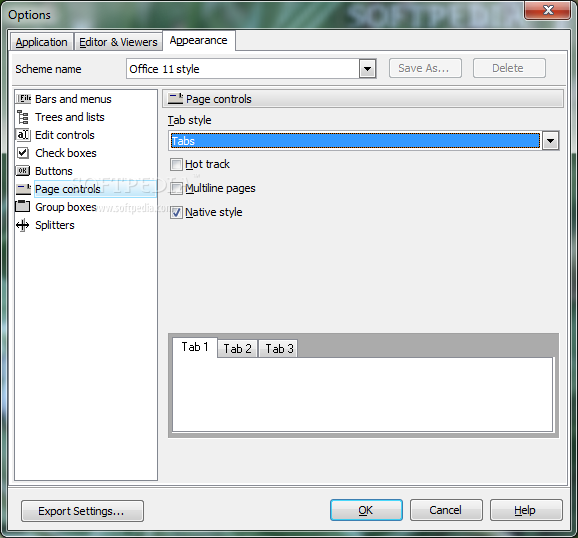Open the Scheme name dropdown arrow
The height and width of the screenshot is (538, 578).
click(367, 69)
